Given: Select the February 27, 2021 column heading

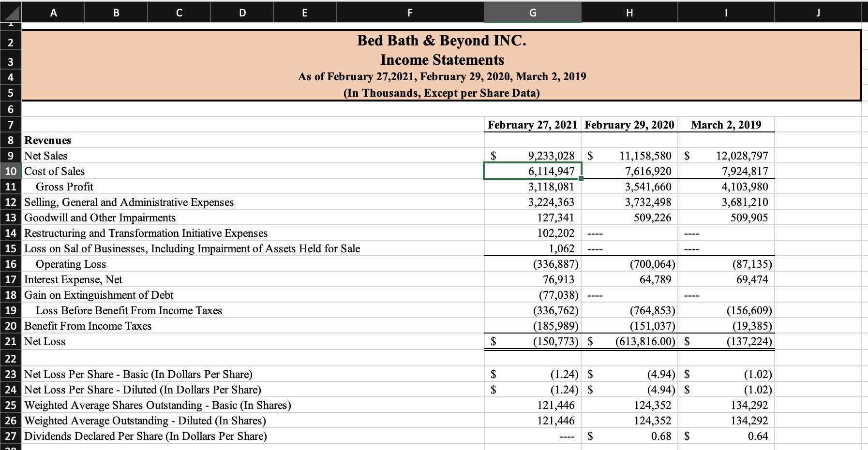Looking at the screenshot, I should (x=532, y=125).
